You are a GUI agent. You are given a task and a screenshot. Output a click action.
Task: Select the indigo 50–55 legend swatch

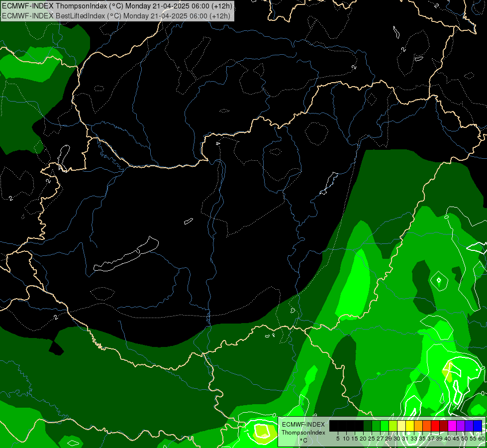469,426
